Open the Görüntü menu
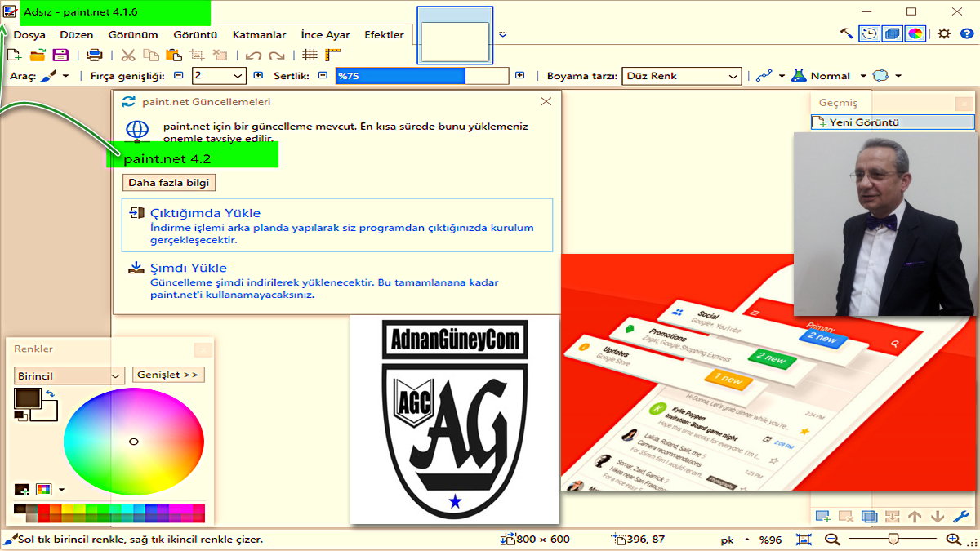 195,35
